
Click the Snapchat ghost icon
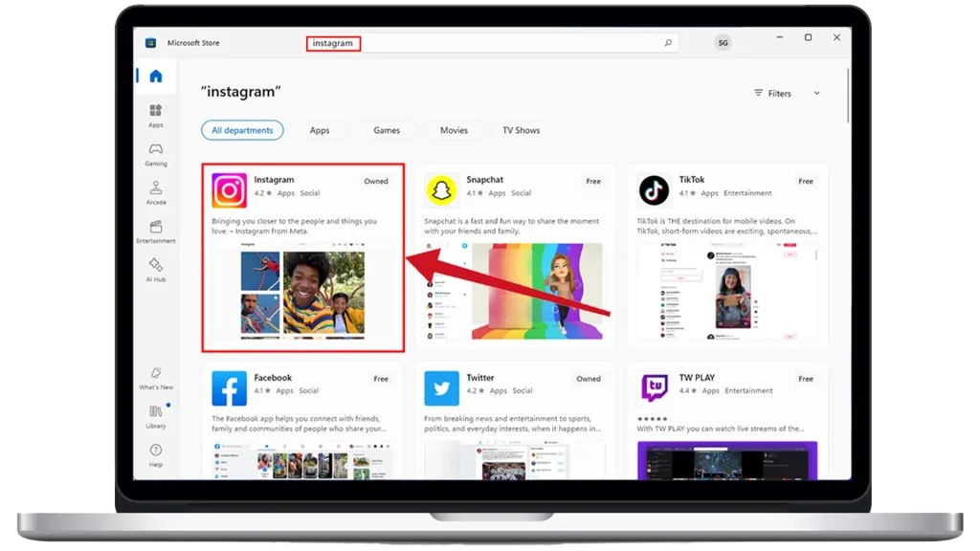tap(441, 190)
